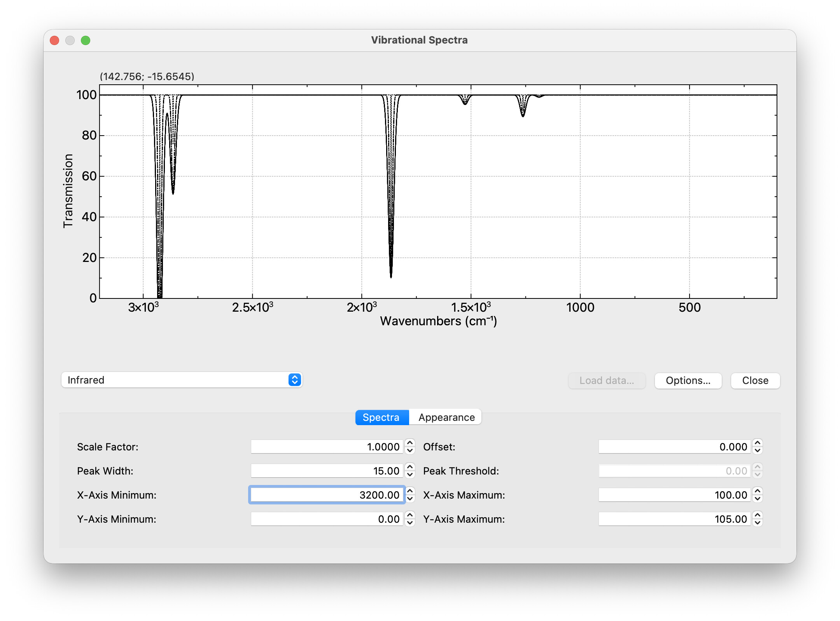Decrease X-Axis Maximum with down arrow
Screen dimensions: 840x621
coord(757,499)
